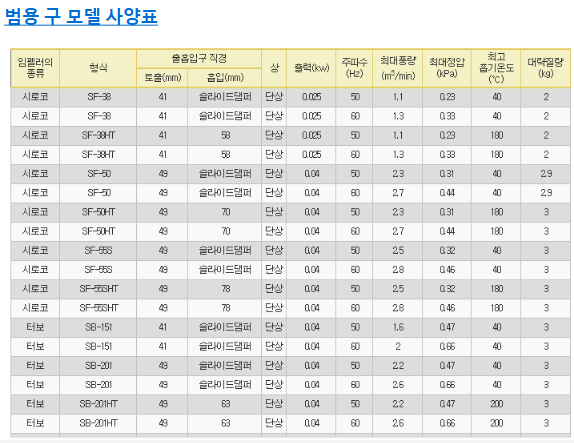The width and height of the screenshot is (574, 443).
Task: Click 터보 in the SB-151 50 Hz row
Action: pos(35,327)
